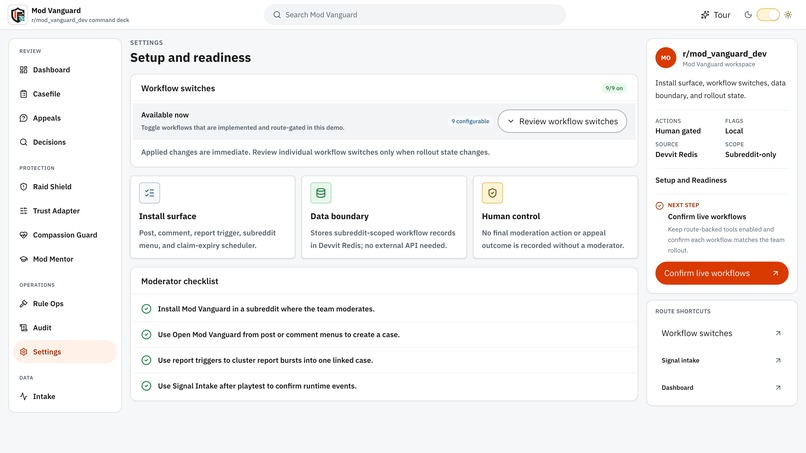Image resolution: width=806 pixels, height=453 pixels.
Task: Click the Appeals speech bubble icon
Action: tap(24, 118)
